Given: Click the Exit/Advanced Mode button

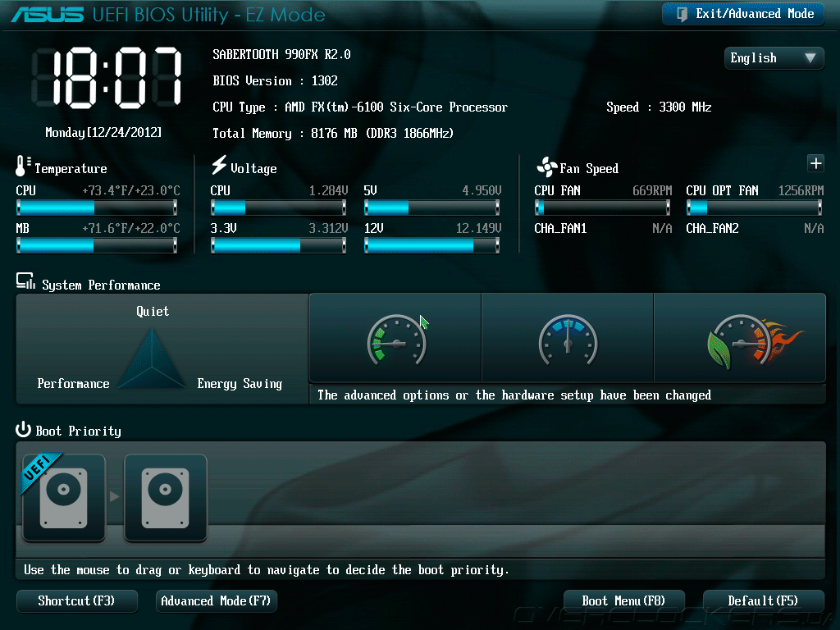Looking at the screenshot, I should coord(743,14).
